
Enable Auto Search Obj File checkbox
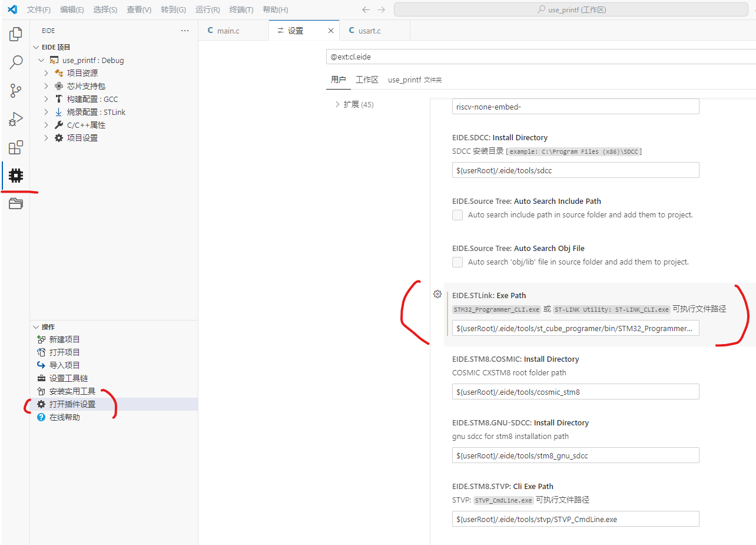coord(457,262)
